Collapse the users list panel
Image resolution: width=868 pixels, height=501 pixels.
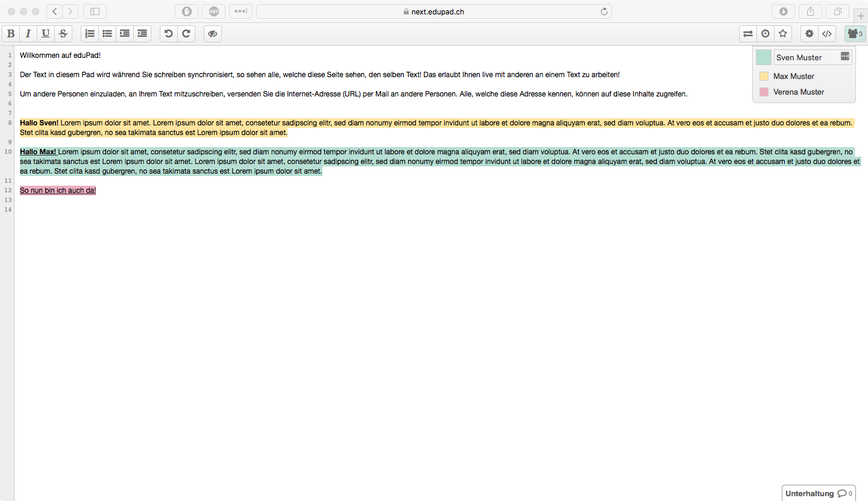[855, 34]
